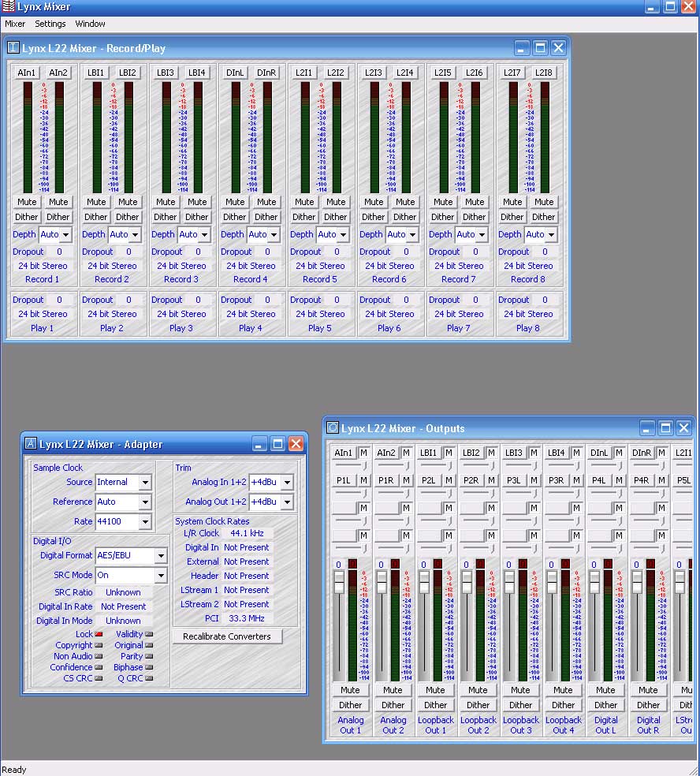Screen dimensions: 700x776
Task: Click the P4R source button in Outputs
Action: click(x=642, y=480)
